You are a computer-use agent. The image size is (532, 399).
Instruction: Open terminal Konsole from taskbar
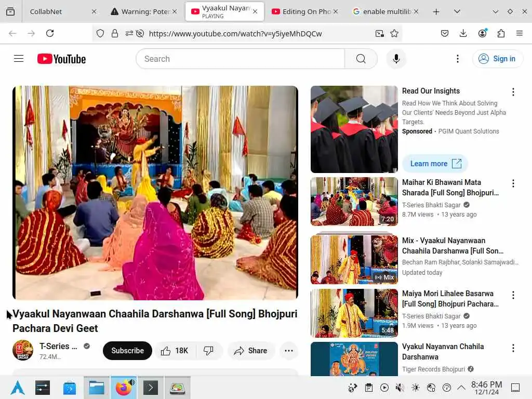pos(151,388)
